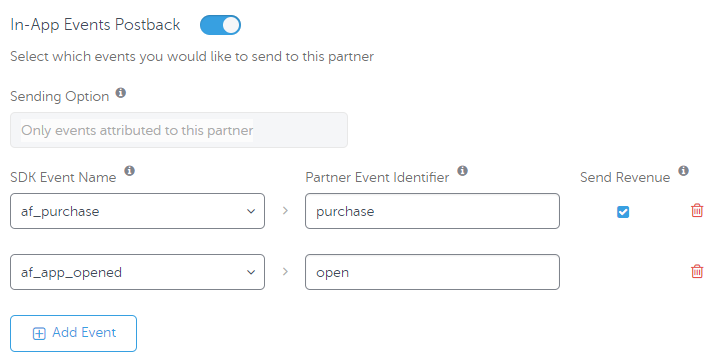Click the purchase partner event identifier field

433,211
